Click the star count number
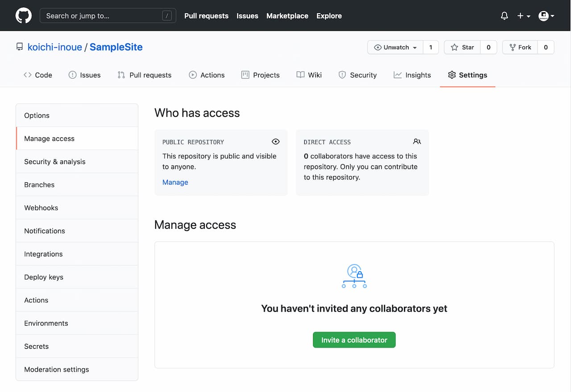The image size is (571, 392). coord(488,47)
